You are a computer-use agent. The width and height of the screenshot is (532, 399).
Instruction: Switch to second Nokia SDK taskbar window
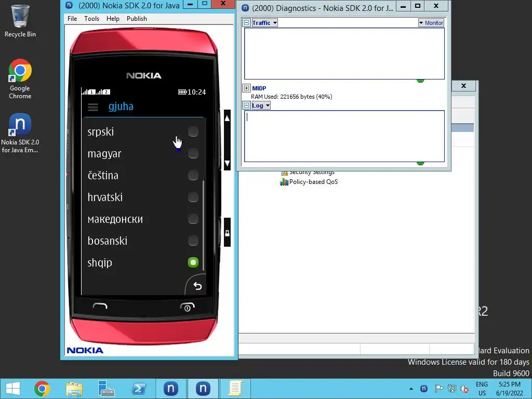coord(203,389)
